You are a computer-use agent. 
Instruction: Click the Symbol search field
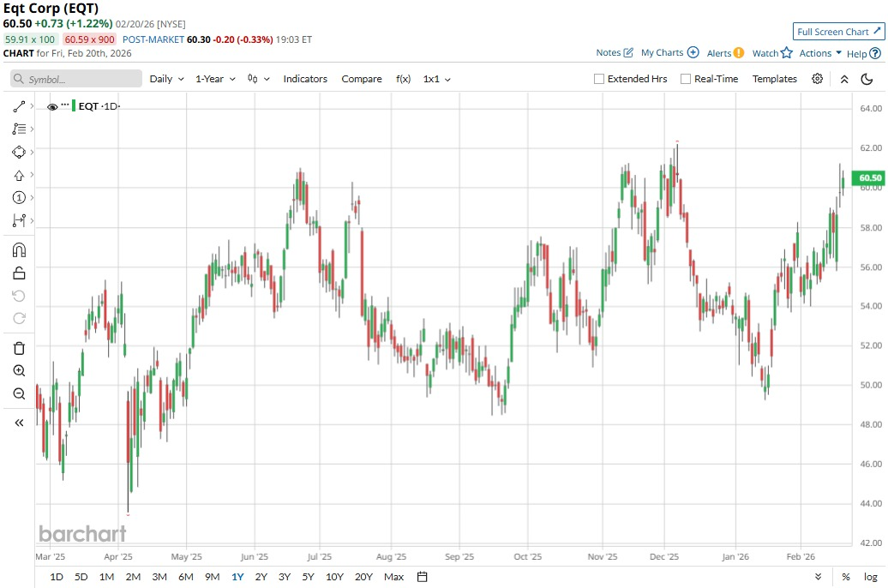point(76,79)
